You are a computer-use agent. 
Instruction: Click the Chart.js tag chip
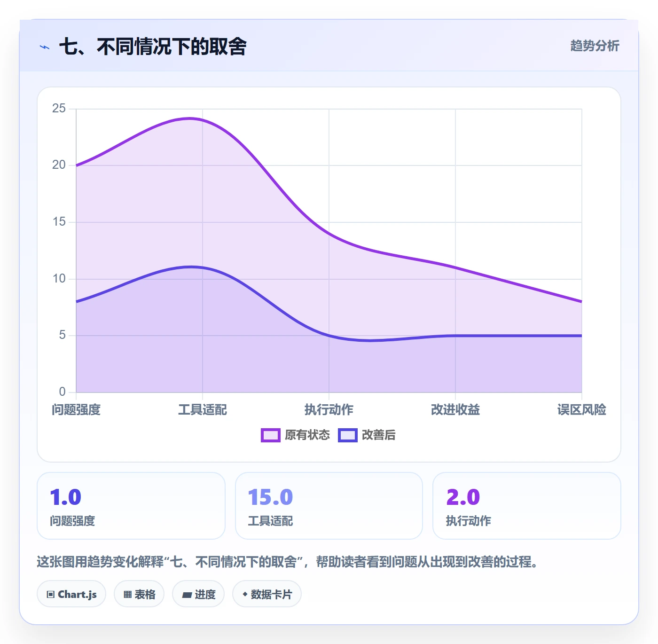(x=71, y=594)
